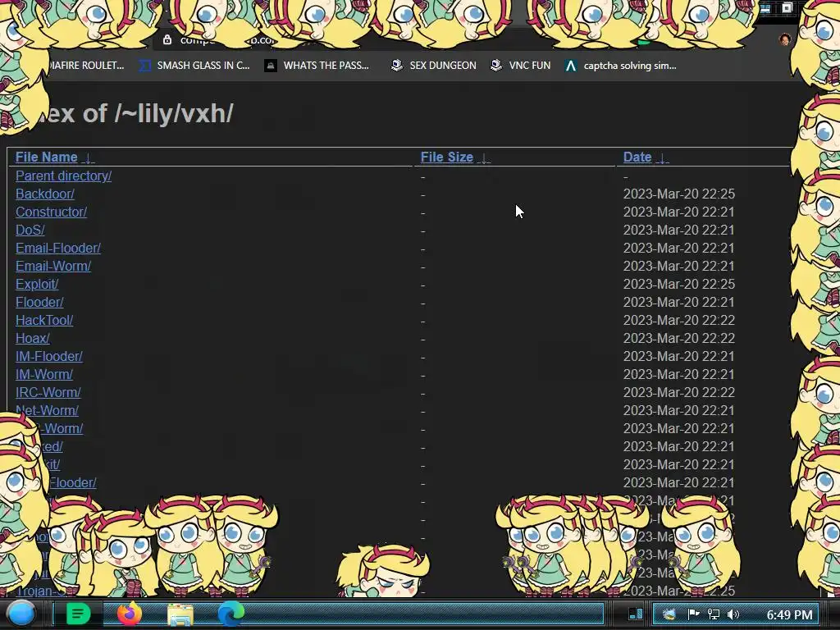This screenshot has height=630, width=840.
Task: Open the HackTool/ folder link
Action: click(x=44, y=321)
